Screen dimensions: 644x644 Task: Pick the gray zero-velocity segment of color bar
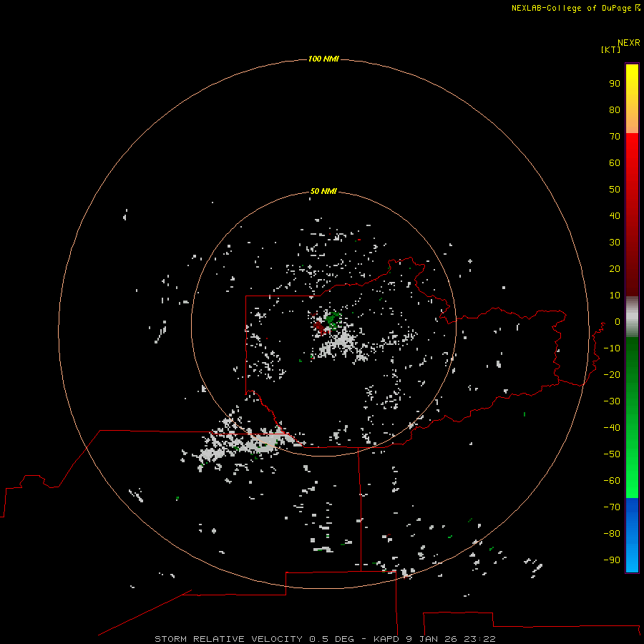tap(632, 317)
